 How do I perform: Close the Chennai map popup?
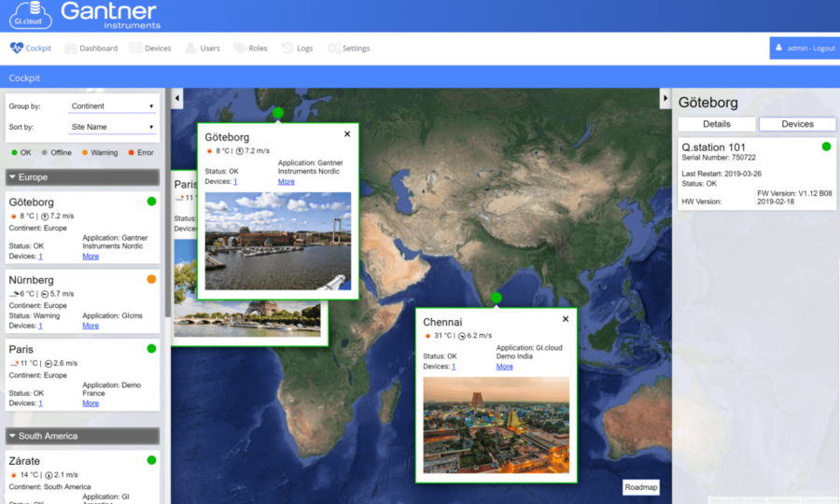click(x=566, y=319)
